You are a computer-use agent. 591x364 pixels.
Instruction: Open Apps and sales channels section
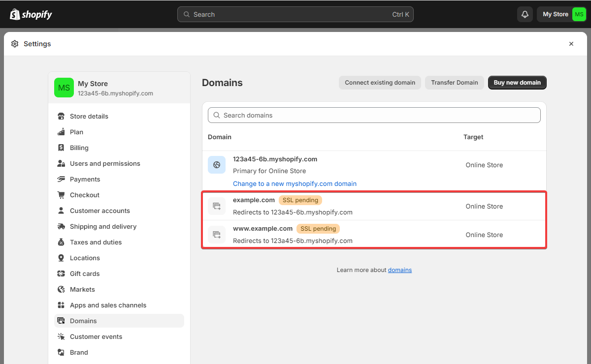tap(108, 305)
